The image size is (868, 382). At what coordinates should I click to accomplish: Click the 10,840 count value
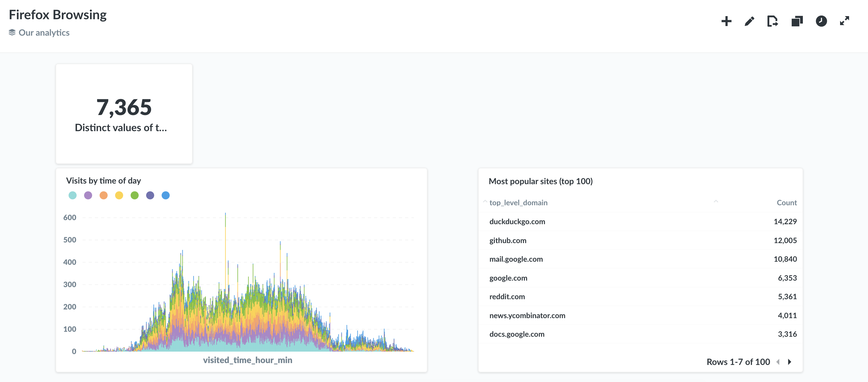pos(785,259)
